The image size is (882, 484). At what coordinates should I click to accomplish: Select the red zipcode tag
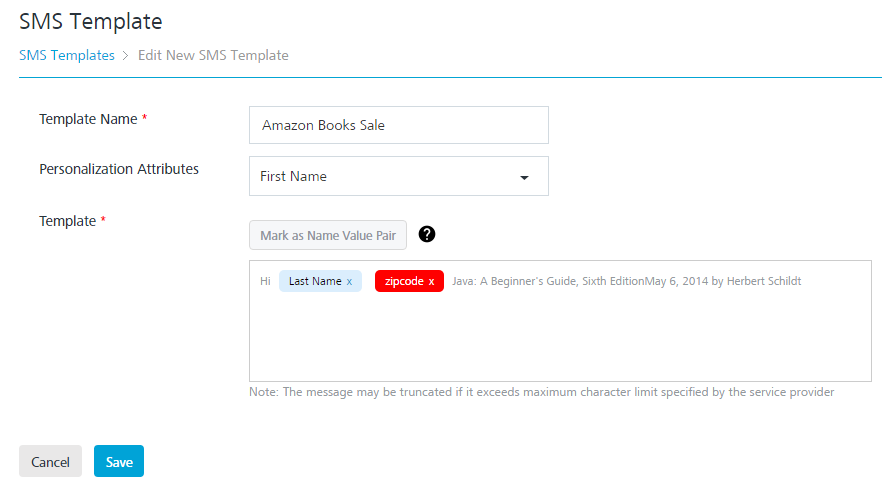(404, 282)
